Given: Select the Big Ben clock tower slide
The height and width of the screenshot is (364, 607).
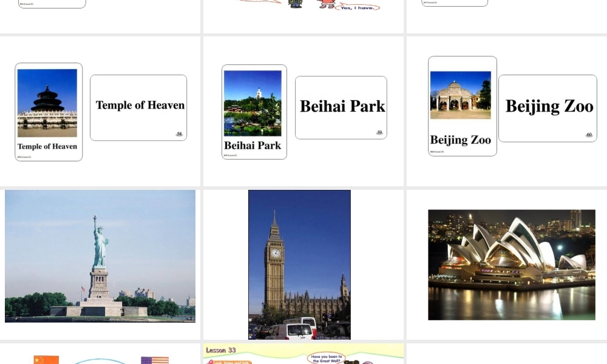Looking at the screenshot, I should (299, 265).
